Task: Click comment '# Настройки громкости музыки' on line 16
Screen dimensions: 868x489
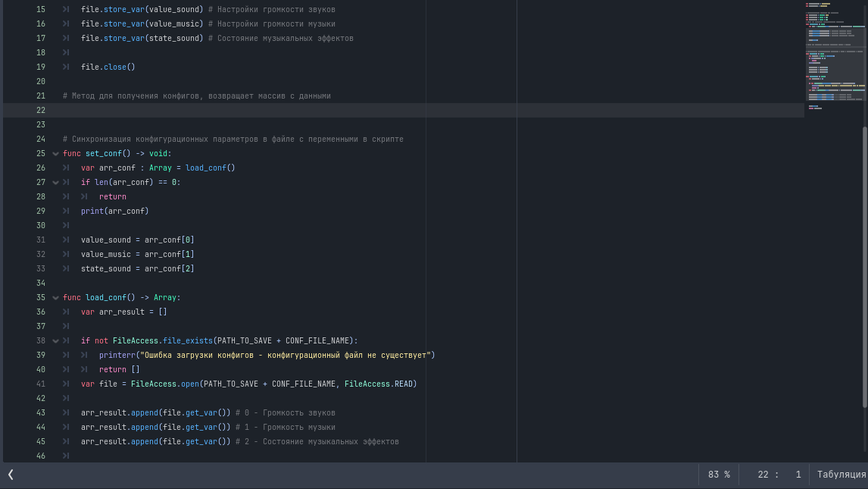Action: (x=272, y=24)
